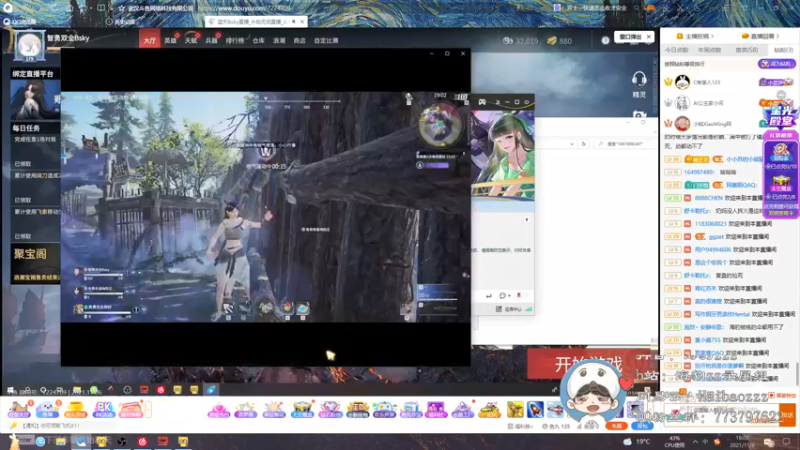
Task: Show hidden tray icons chevron
Action: coord(695,442)
